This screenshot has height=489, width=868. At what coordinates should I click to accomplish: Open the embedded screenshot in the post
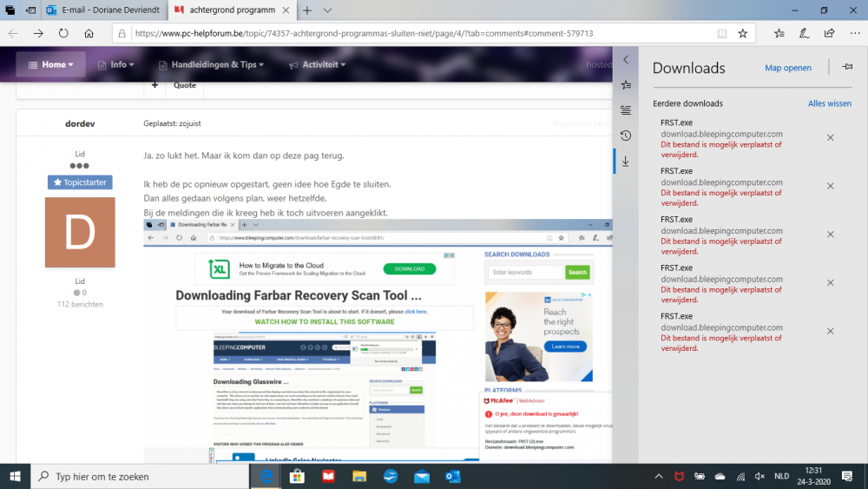click(x=378, y=341)
